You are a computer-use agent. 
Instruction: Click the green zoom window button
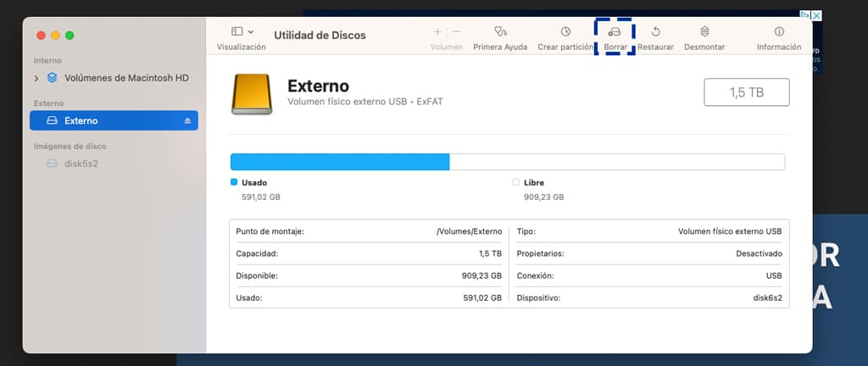pyautogui.click(x=70, y=36)
